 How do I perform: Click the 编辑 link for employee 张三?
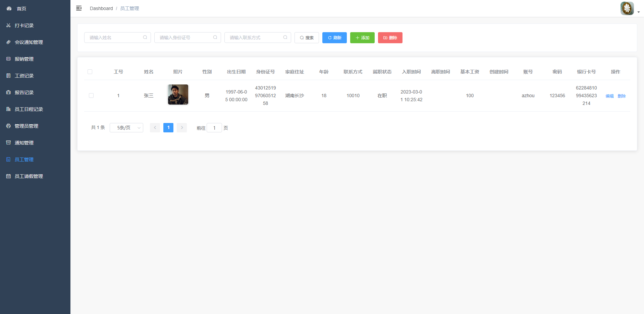tap(609, 96)
